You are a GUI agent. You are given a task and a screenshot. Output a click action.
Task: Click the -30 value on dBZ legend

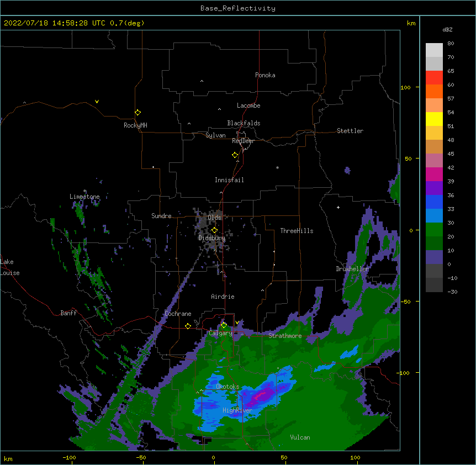(x=452, y=292)
